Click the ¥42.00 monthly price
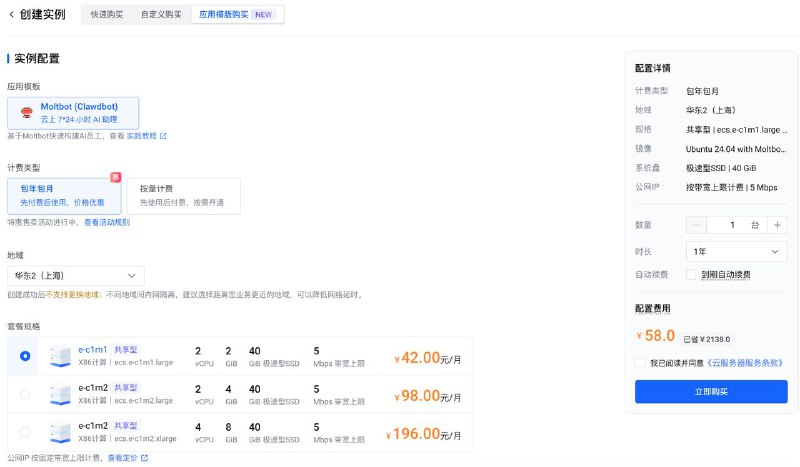800x467 pixels. [x=427, y=358]
